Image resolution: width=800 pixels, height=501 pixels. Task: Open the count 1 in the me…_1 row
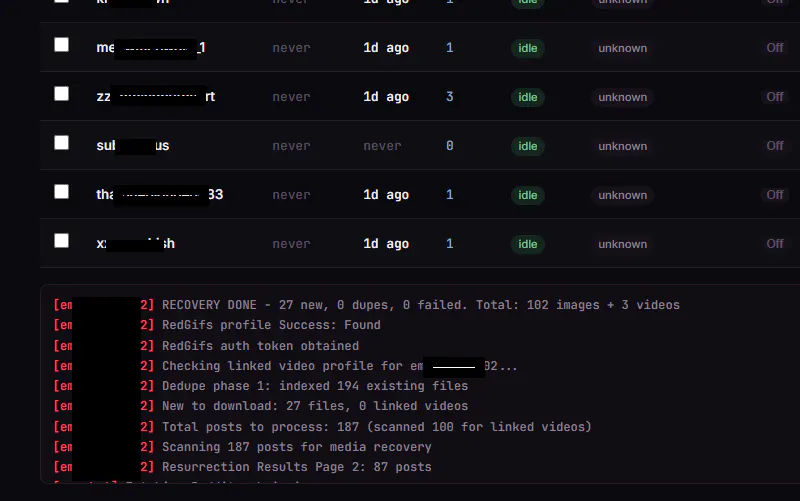pyautogui.click(x=449, y=48)
